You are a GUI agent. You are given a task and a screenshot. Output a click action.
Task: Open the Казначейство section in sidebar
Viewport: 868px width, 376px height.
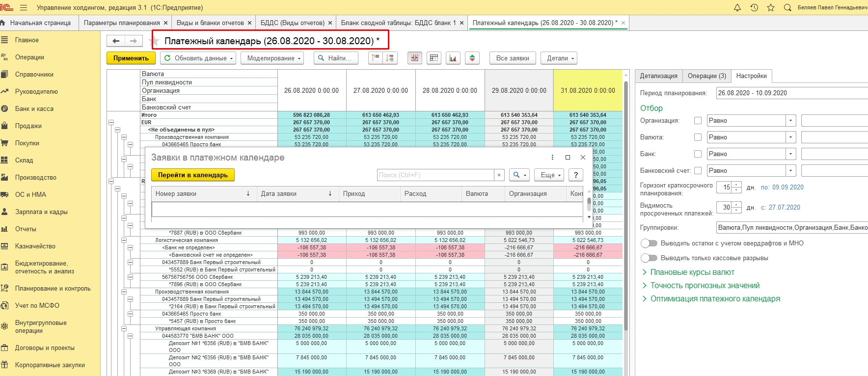[35, 246]
